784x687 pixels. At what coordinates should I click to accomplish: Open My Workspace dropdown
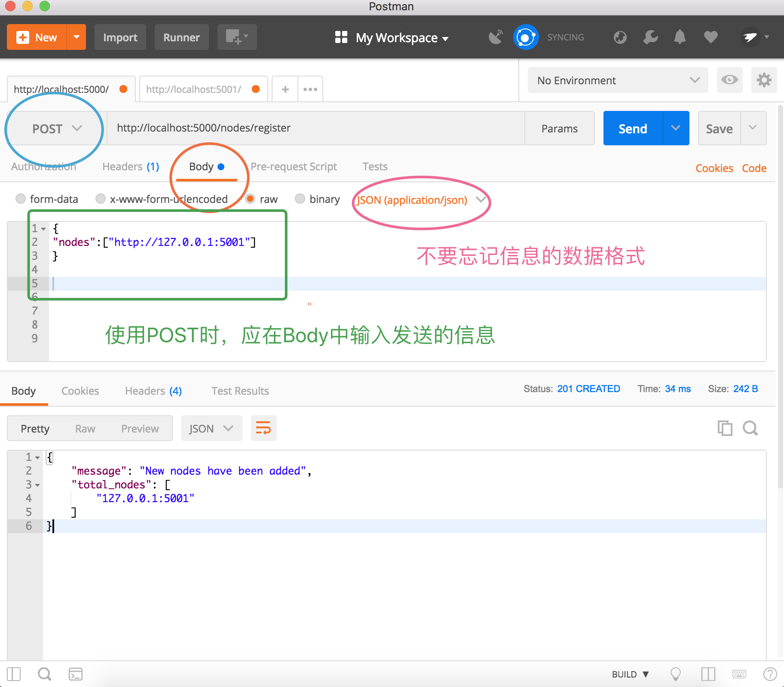392,38
